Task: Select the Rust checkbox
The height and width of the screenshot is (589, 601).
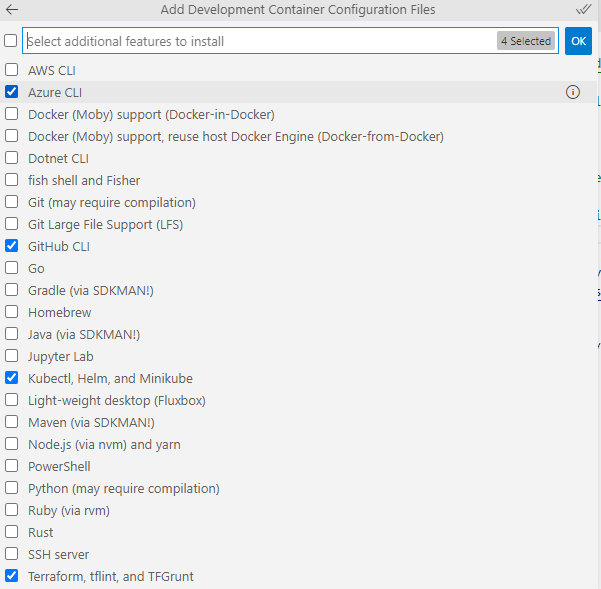Action: (11, 532)
